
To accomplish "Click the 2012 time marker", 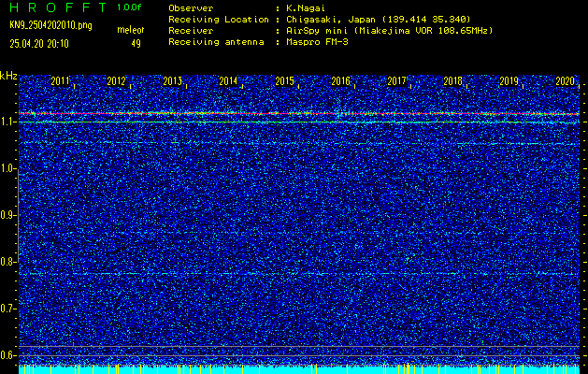I will tap(116, 81).
